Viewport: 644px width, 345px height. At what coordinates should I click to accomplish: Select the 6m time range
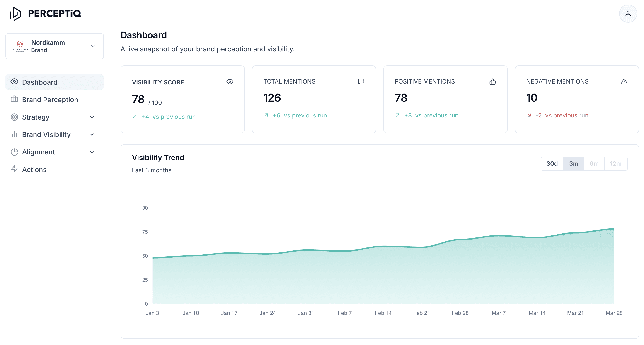pyautogui.click(x=594, y=164)
